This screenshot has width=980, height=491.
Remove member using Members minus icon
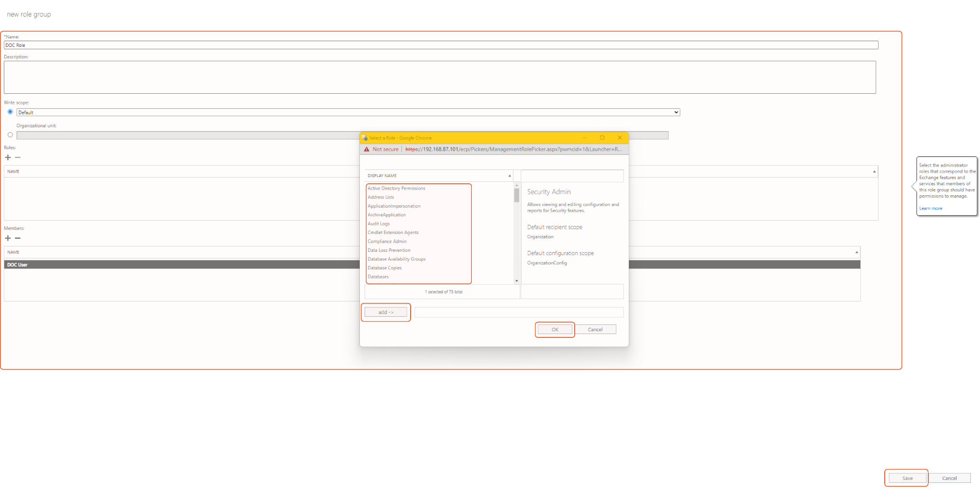18,238
